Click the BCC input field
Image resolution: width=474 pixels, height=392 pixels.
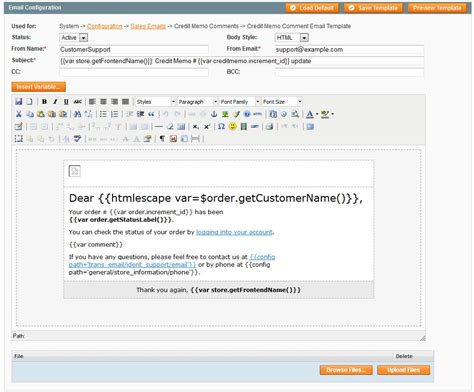click(x=349, y=72)
